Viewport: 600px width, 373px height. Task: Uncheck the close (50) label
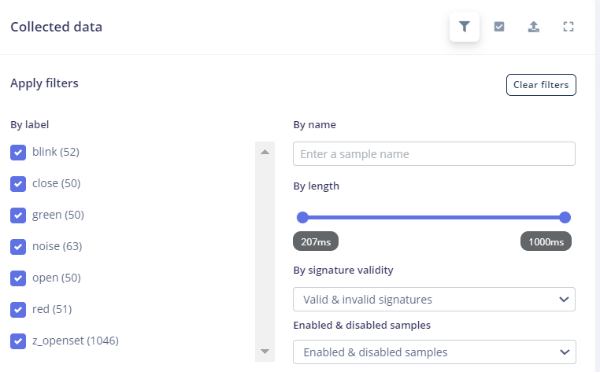point(18,184)
